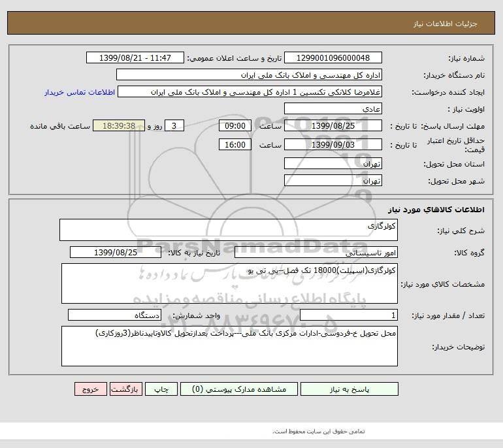Viewport: 503px width, 448px height.
Task: Click the اطلاعات کالاهای مورد نیاز section heading
Action: pyautogui.click(x=436, y=210)
